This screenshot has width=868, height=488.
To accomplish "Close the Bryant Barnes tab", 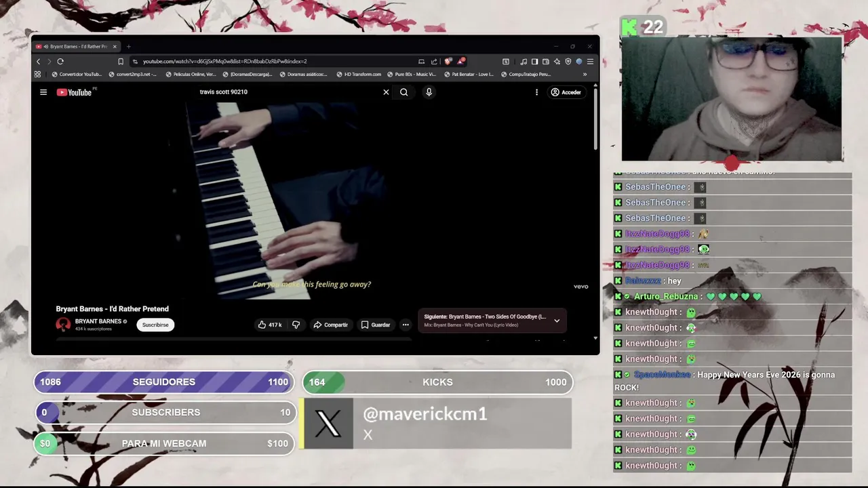I will click(115, 47).
